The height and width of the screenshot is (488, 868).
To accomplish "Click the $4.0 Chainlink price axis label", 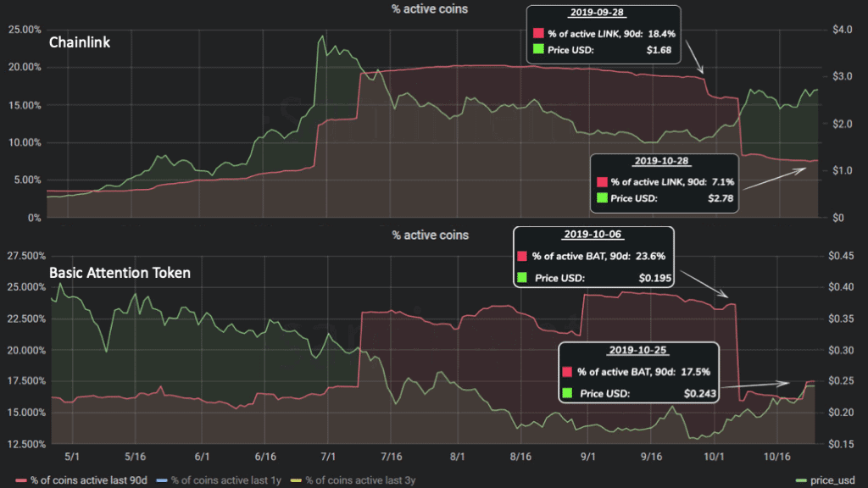I will point(842,30).
